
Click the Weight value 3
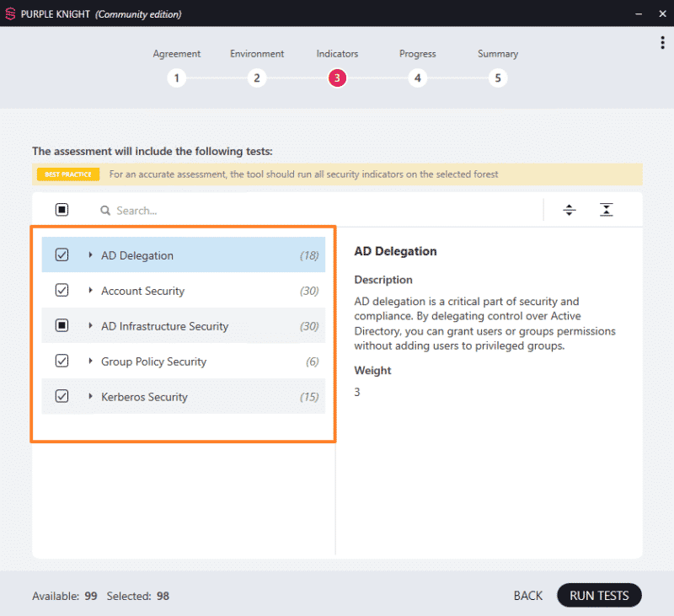(x=356, y=392)
